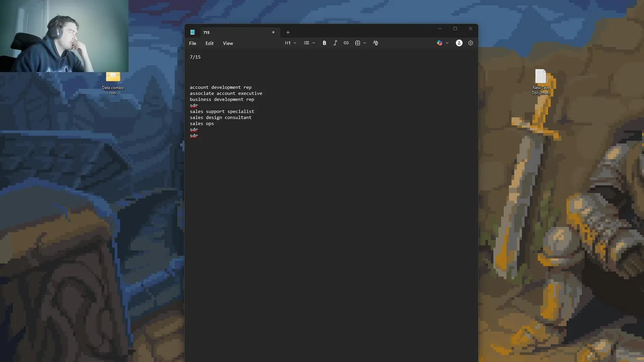The image size is (644, 362).
Task: Click the 'account development rep' line
Action: click(x=220, y=87)
